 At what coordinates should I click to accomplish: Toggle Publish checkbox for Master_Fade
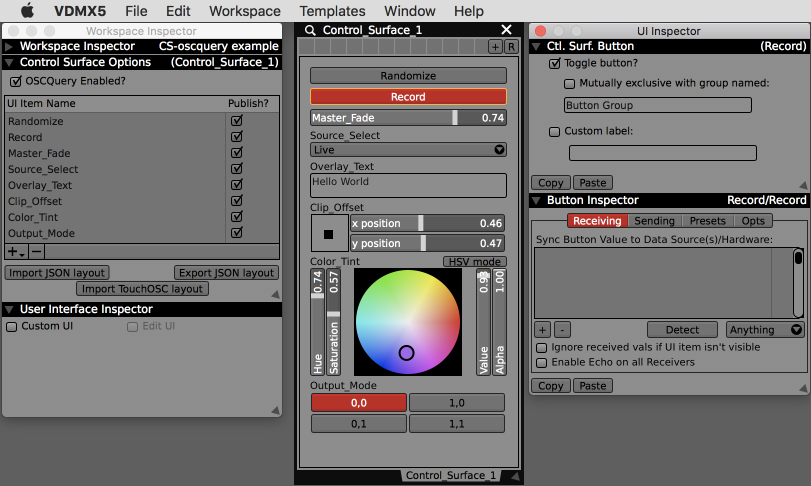(x=237, y=153)
